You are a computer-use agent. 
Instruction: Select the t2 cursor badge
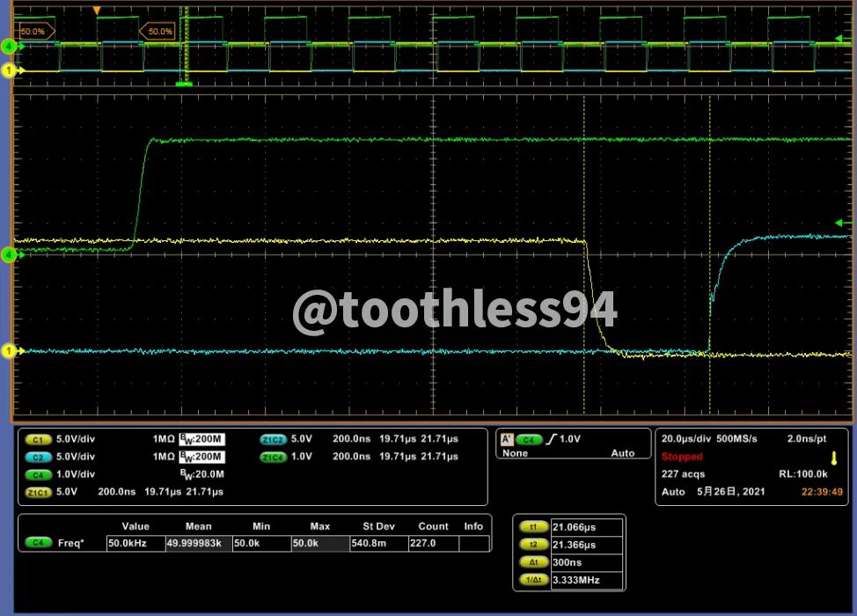[x=534, y=545]
